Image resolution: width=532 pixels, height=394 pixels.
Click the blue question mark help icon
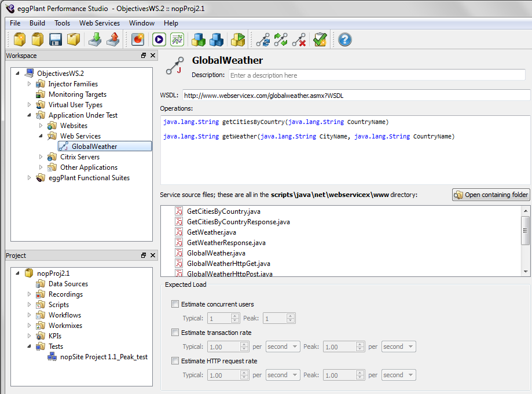tap(345, 39)
